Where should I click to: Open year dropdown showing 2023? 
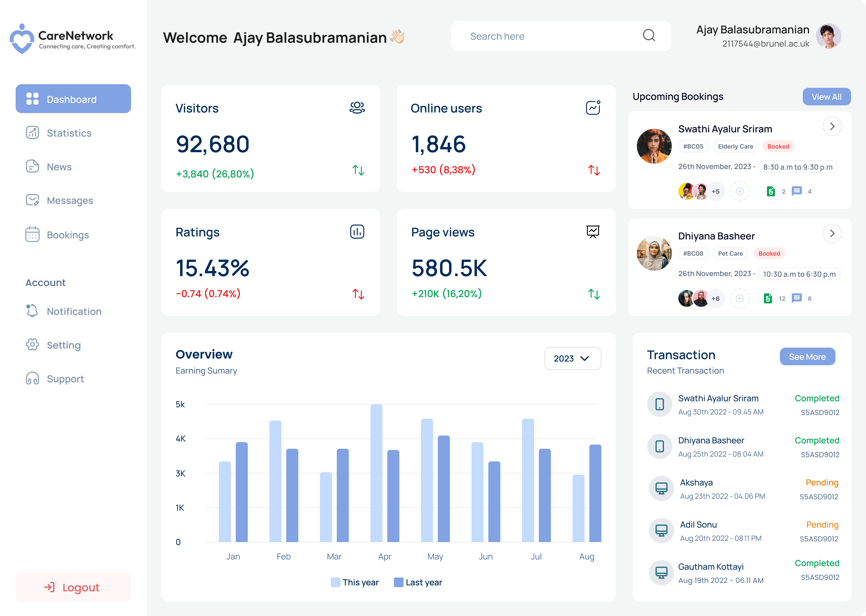572,358
